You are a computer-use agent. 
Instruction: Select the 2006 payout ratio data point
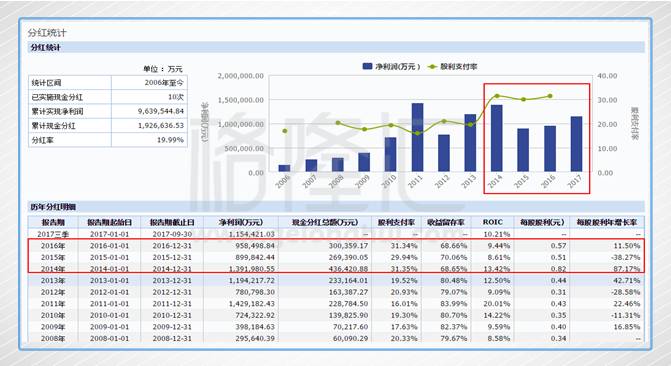pos(285,131)
